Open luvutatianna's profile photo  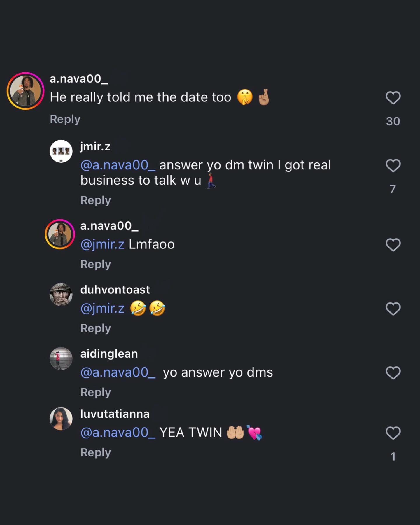61,419
